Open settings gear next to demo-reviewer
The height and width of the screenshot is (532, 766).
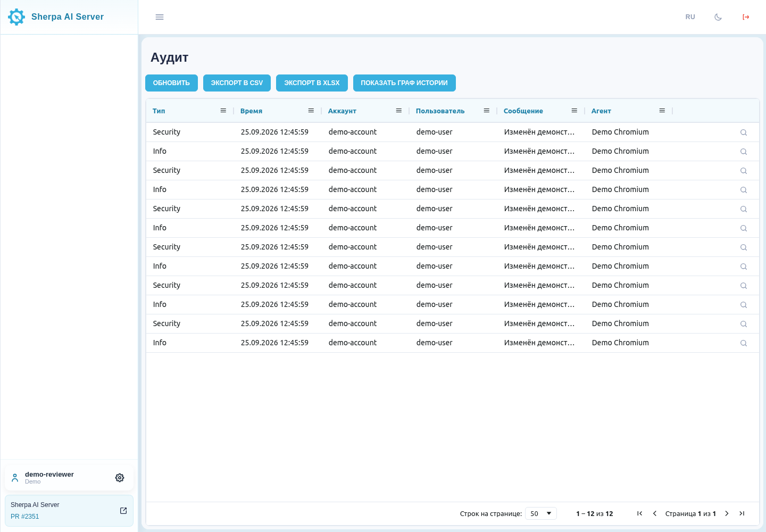point(120,478)
